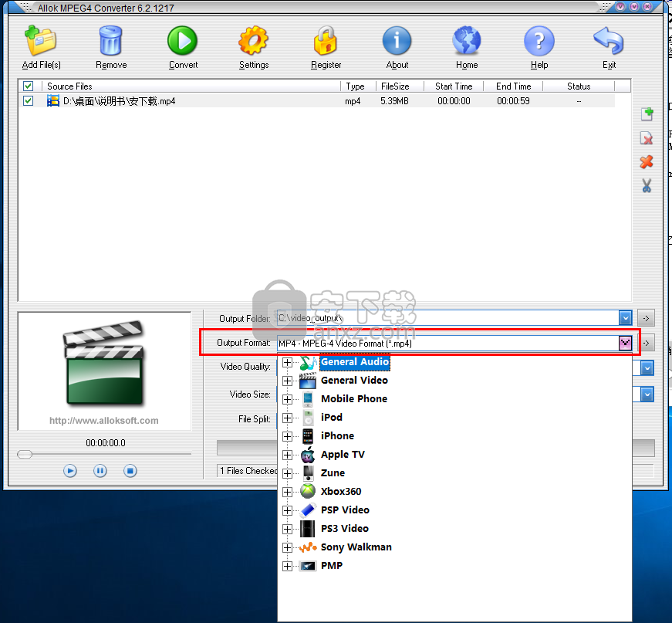Close the Output Format dropdown arrow
672x623 pixels.
point(625,343)
